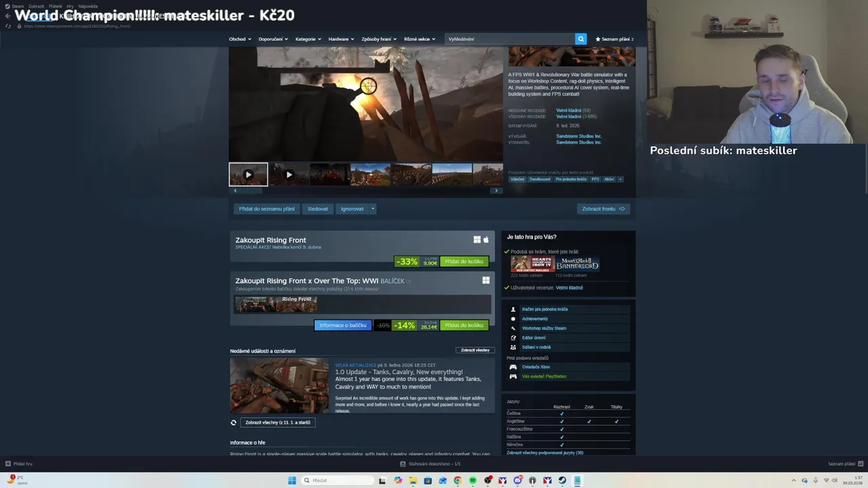Open the Zobrazit menu
This screenshot has width=868, height=488.
[x=36, y=6]
